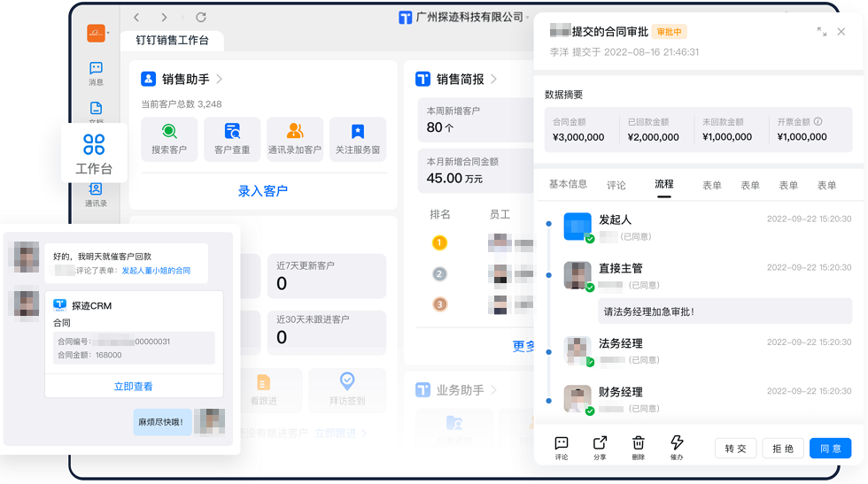Open 搜索客户 search customer tool

pyautogui.click(x=169, y=140)
